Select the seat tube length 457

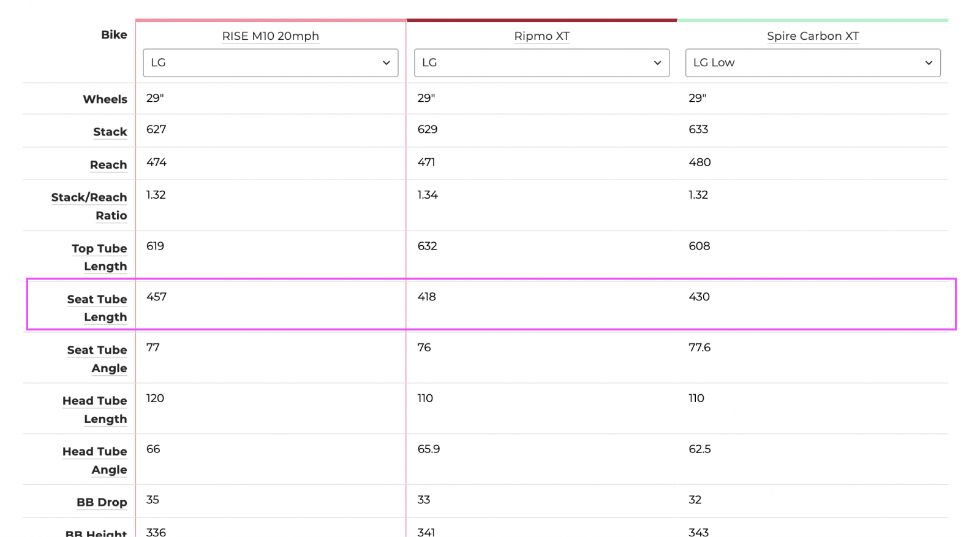(156, 297)
